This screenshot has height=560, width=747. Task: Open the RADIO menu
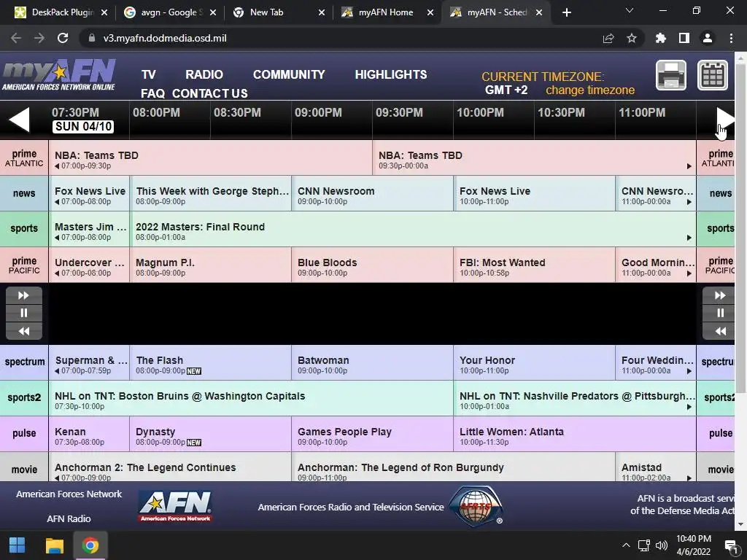pyautogui.click(x=204, y=75)
